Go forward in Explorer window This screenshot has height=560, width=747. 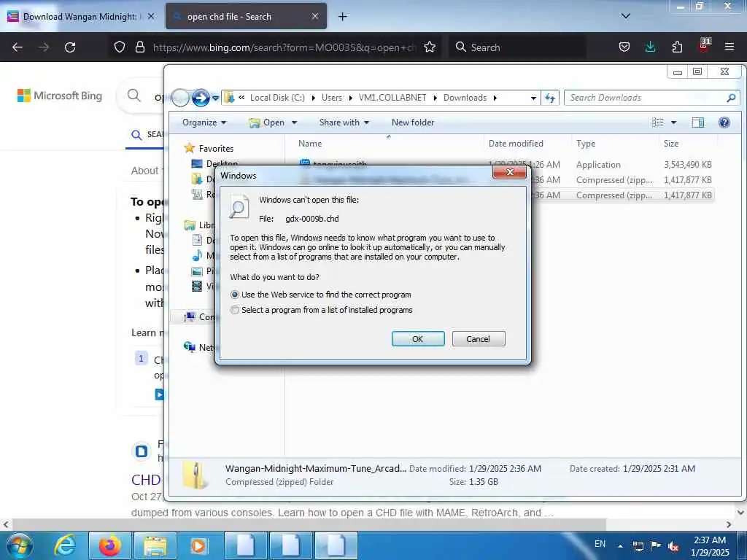pos(201,98)
